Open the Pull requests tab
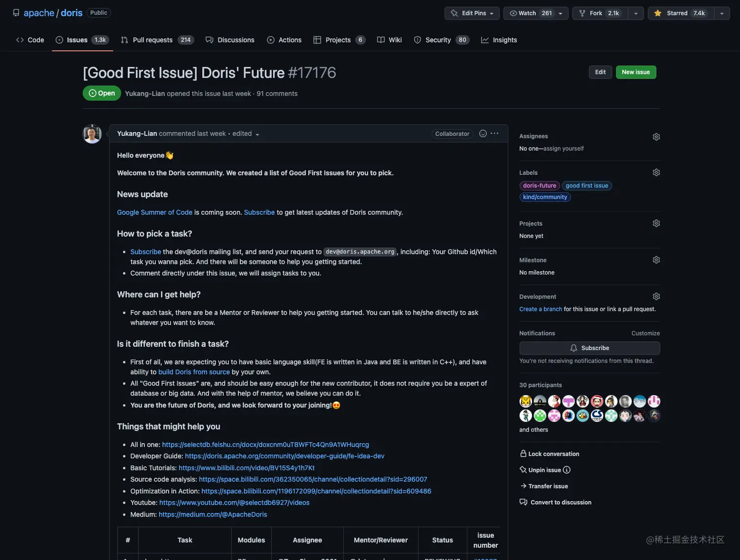The height and width of the screenshot is (560, 740). 158,40
